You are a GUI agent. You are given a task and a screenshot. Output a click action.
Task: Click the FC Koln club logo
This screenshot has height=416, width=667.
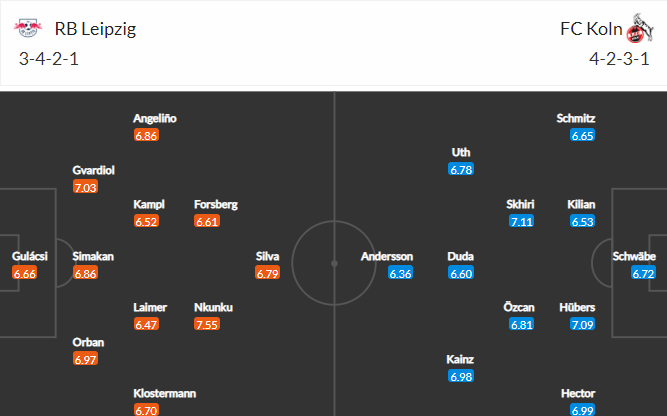click(x=639, y=28)
